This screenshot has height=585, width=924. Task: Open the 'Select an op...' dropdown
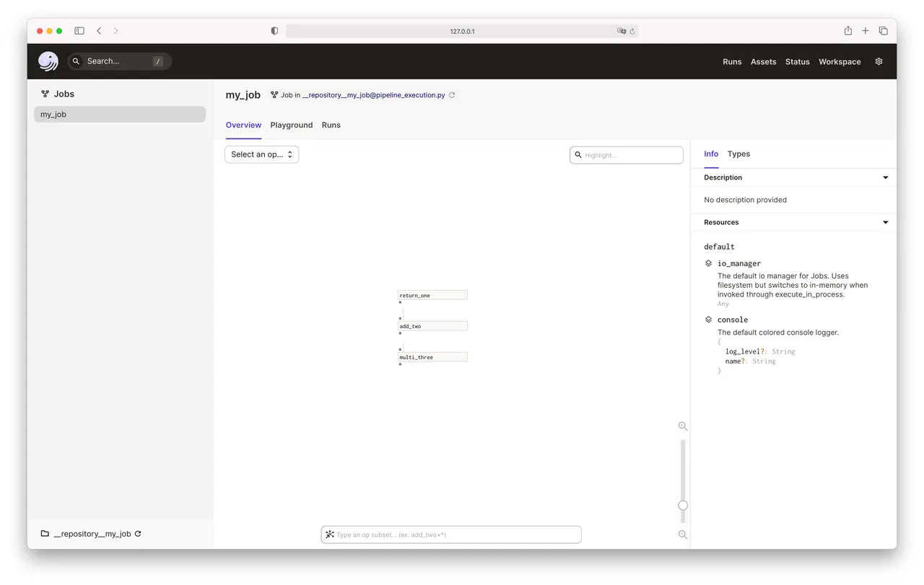pyautogui.click(x=261, y=154)
